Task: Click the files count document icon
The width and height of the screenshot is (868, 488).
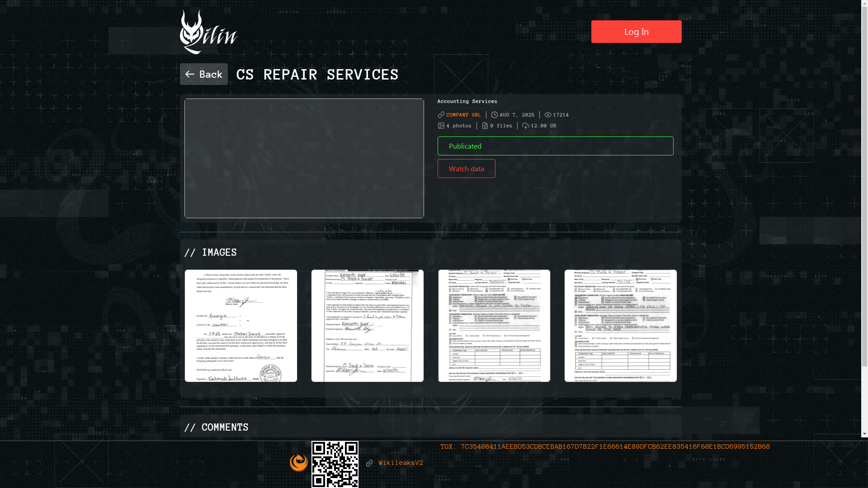Action: pos(485,126)
